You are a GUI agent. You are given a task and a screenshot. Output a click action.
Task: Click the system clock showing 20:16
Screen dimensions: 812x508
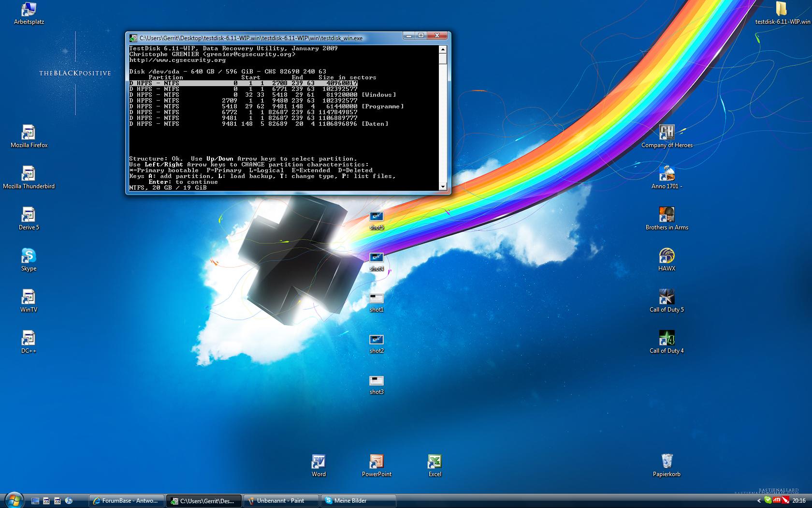point(799,501)
